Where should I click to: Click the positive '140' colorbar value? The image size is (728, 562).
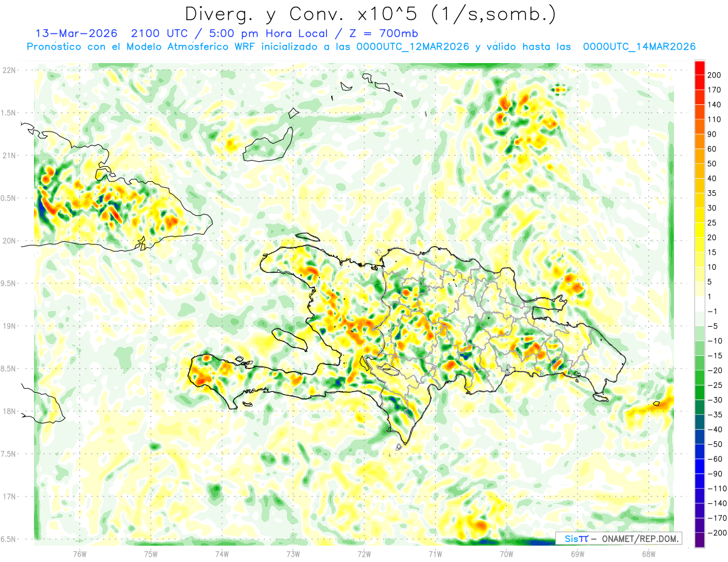[x=714, y=105]
